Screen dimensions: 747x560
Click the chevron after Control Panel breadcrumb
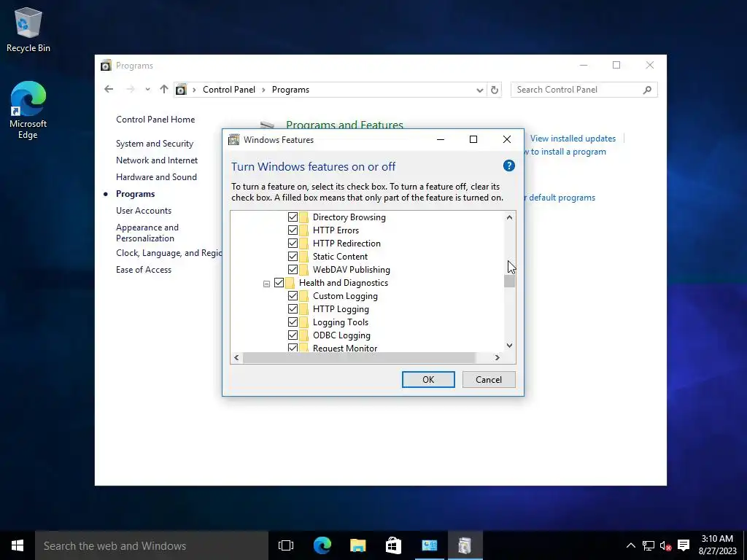[x=263, y=90]
